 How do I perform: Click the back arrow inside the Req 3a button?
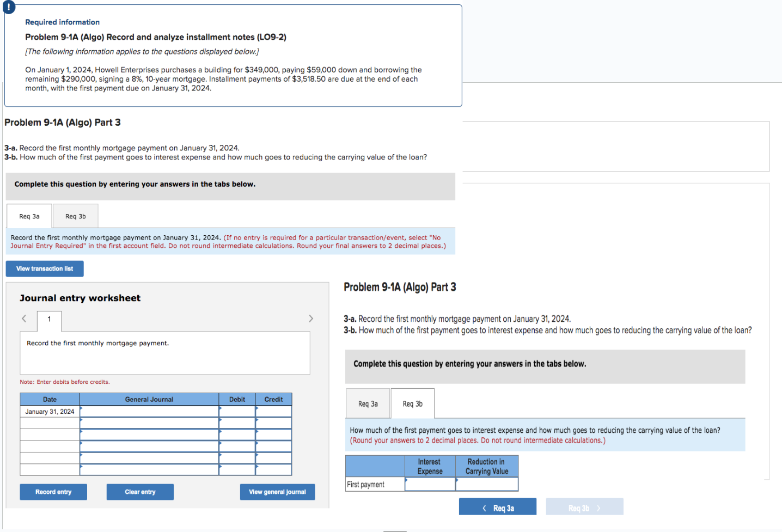484,506
